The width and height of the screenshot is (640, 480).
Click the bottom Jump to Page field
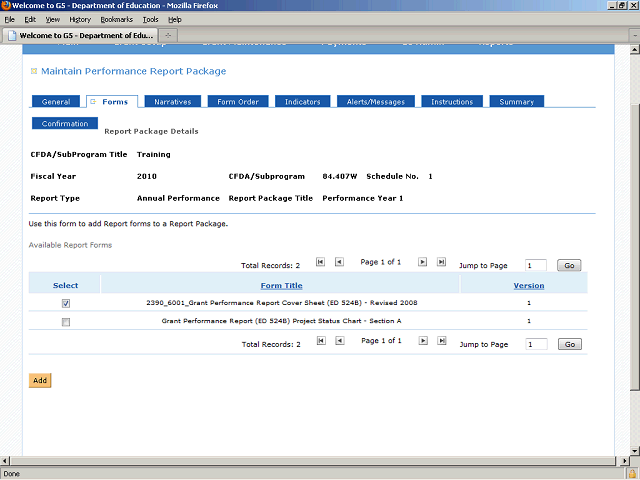(535, 344)
